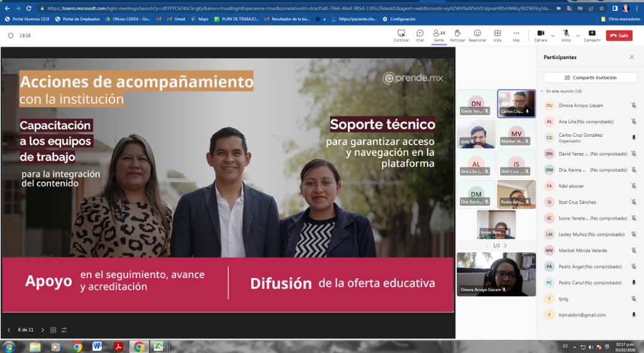This screenshot has height=353, width=644.
Task: Open Word from the taskbar
Action: coord(97,347)
